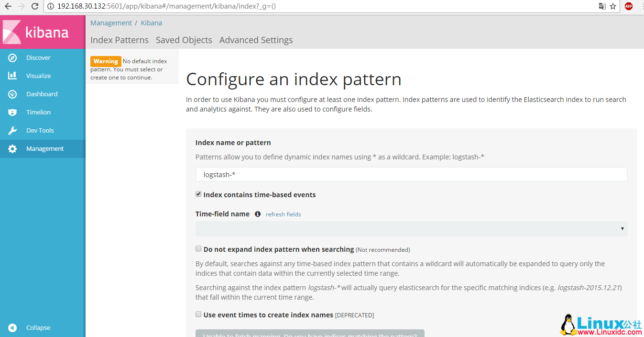Switch to Saved Objects tab

[184, 40]
